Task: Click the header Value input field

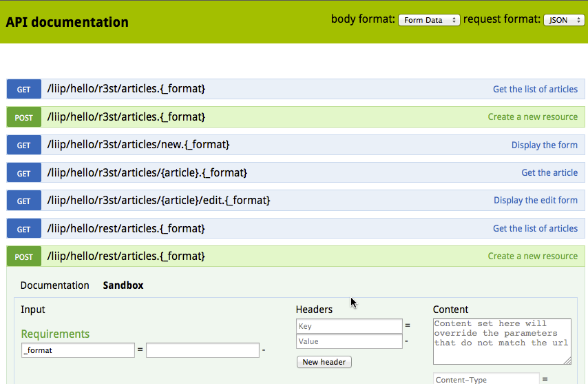Action: pyautogui.click(x=349, y=341)
